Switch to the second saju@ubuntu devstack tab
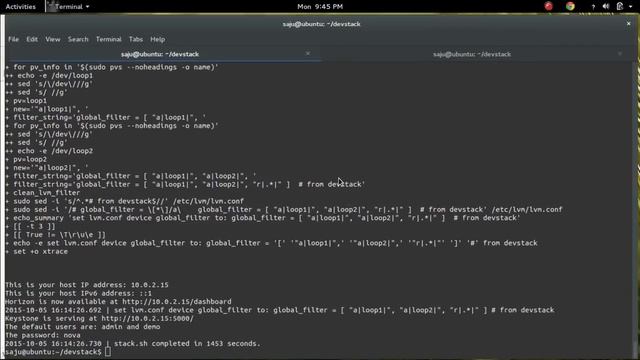 coord(472,54)
